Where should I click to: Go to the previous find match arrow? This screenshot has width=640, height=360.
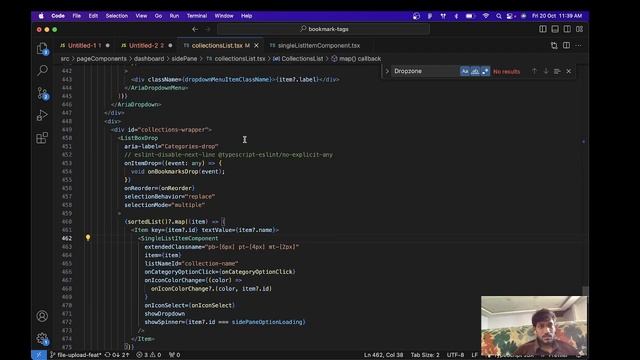[534, 71]
